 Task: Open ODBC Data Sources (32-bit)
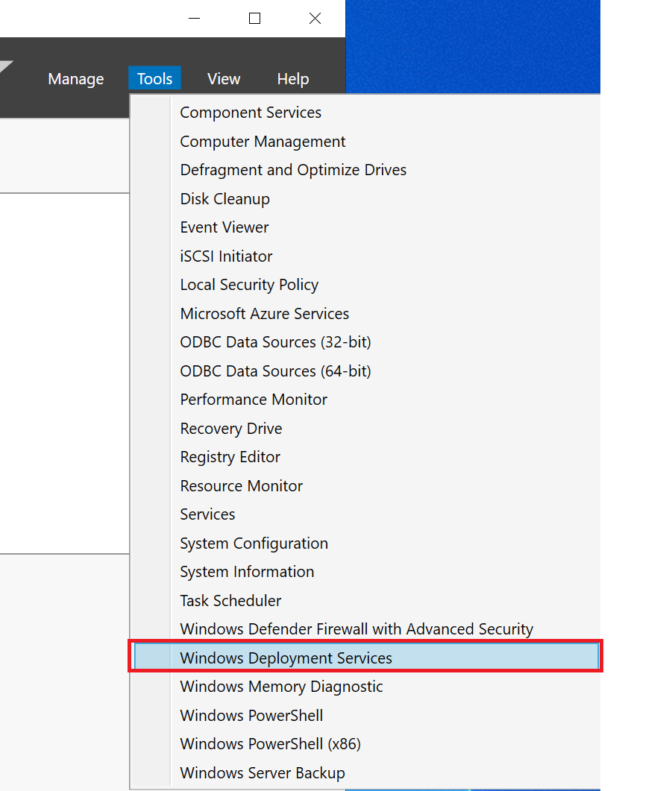coord(275,342)
